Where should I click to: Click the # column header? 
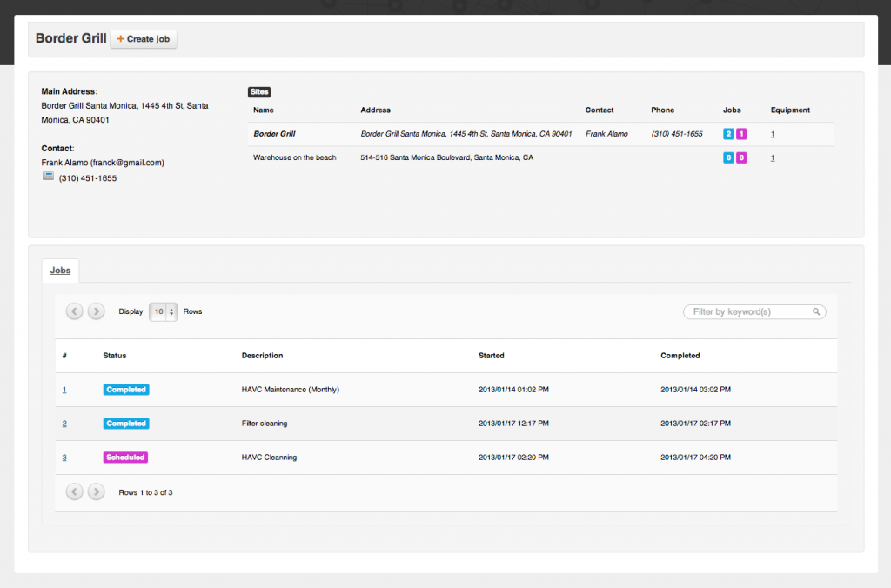pos(64,356)
